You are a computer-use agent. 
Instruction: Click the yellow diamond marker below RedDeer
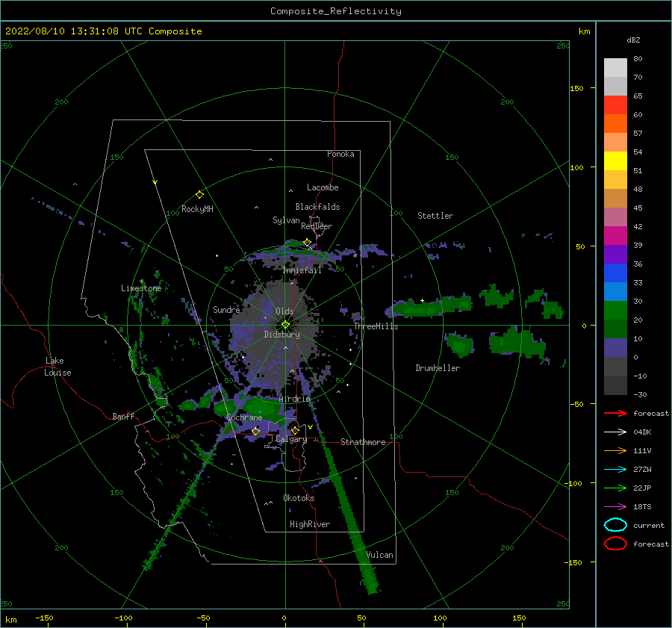pos(307,243)
